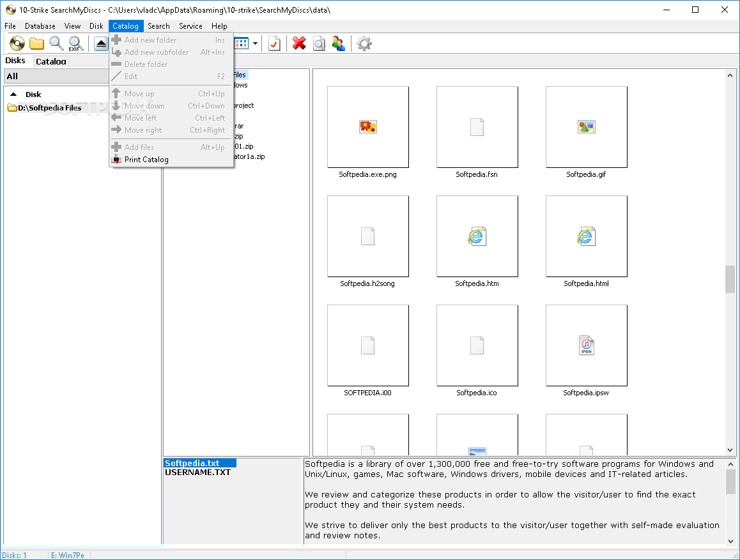Click thumbnail pane scroll down arrow

[730, 450]
